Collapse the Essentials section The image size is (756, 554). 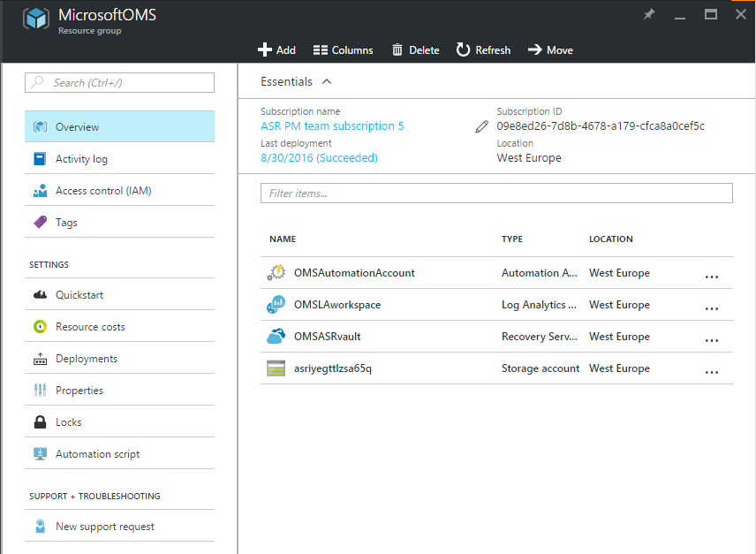click(327, 81)
